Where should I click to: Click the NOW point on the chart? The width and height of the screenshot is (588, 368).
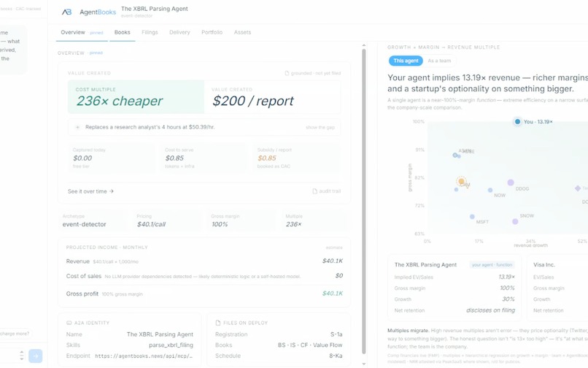[490, 191]
